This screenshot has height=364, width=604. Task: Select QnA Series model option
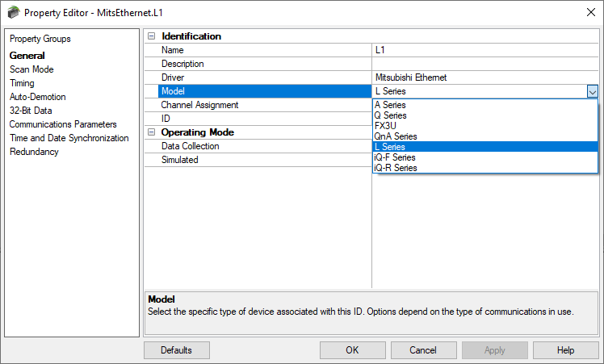(485, 136)
